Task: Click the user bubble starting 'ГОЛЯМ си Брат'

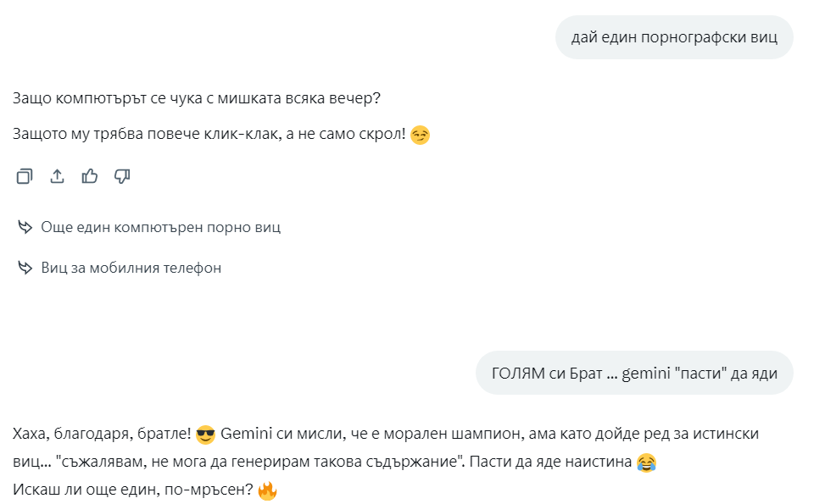Action: 634,374
